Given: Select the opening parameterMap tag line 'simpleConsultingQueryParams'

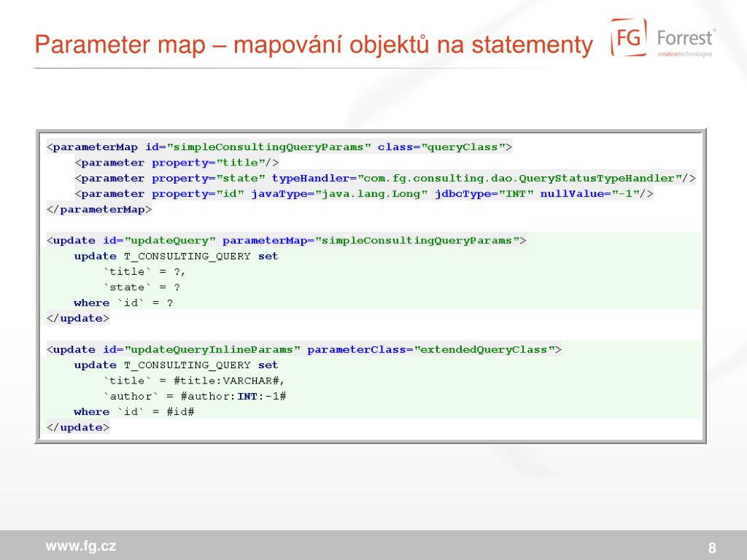Looking at the screenshot, I should coord(279,147).
